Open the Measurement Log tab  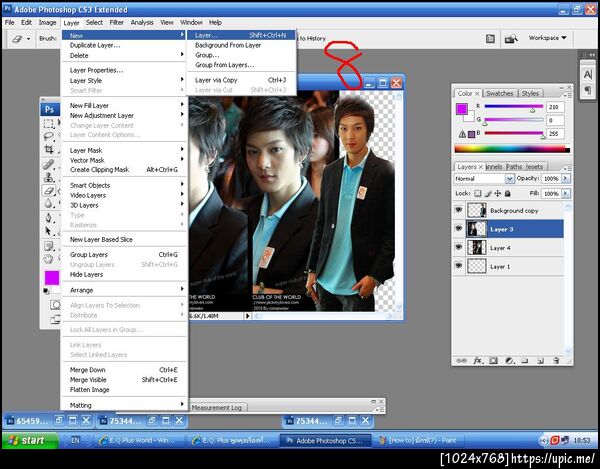(217, 407)
